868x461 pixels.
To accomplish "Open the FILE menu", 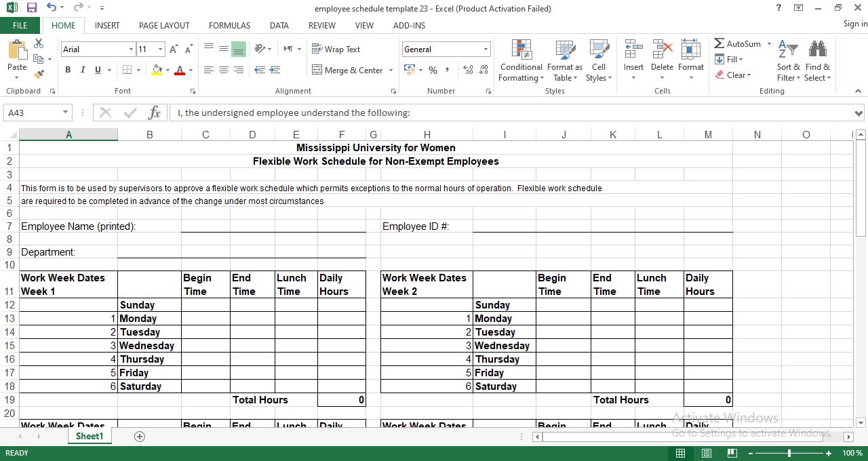I will pyautogui.click(x=20, y=25).
